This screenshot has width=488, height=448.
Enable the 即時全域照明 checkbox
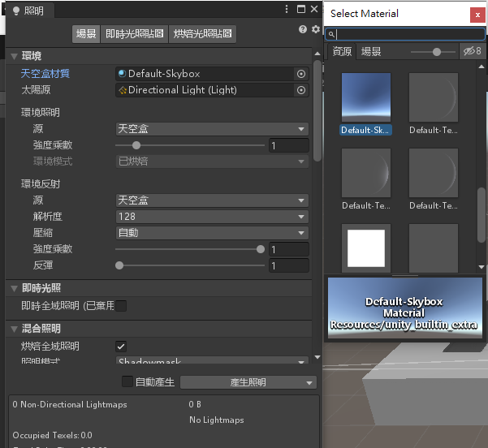click(121, 306)
